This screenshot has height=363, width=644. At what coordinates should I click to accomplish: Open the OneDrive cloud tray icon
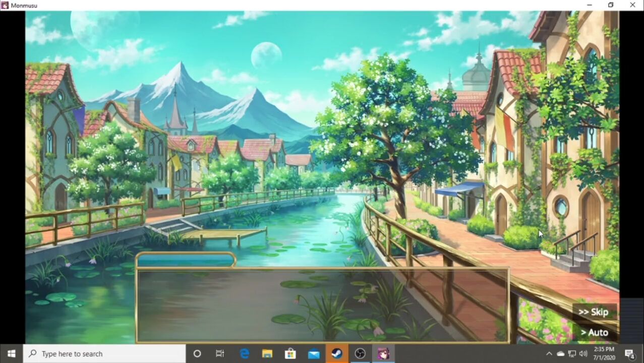560,353
